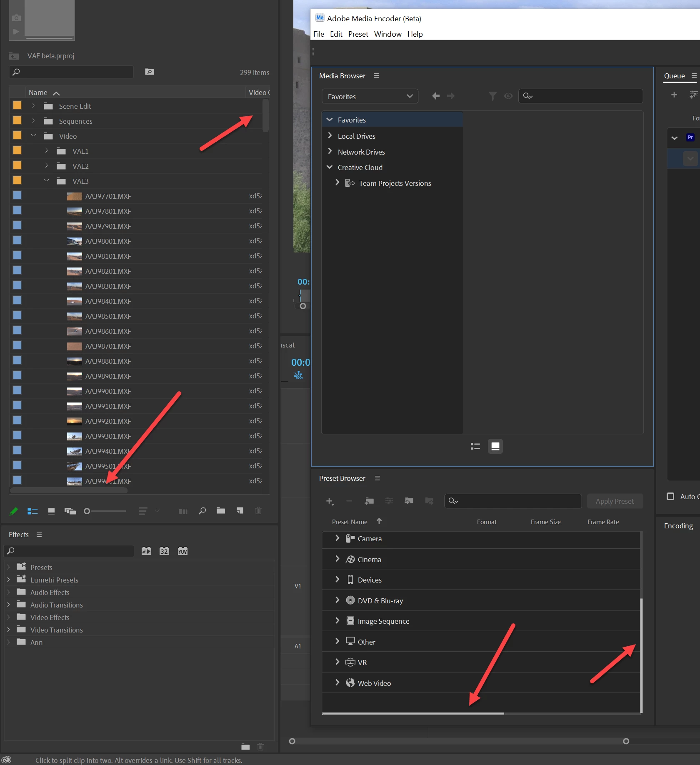Click the Apply Preset button
This screenshot has height=765, width=700.
coord(615,501)
